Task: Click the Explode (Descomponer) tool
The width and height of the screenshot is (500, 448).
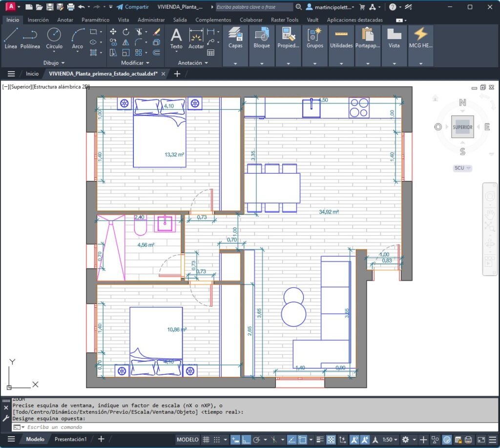Action: point(156,42)
